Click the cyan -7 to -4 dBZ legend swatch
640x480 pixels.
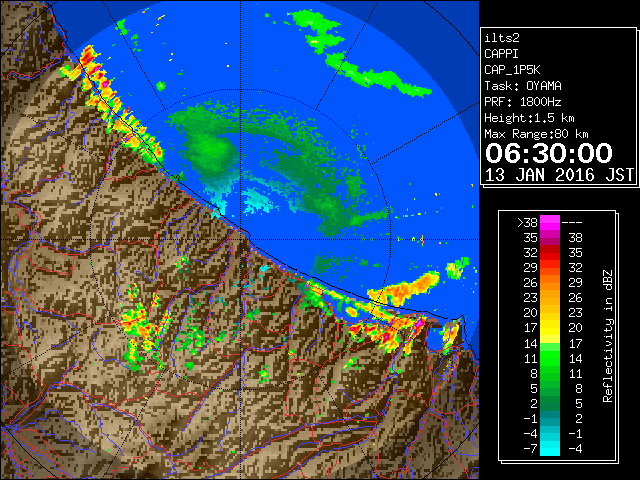(x=550, y=448)
